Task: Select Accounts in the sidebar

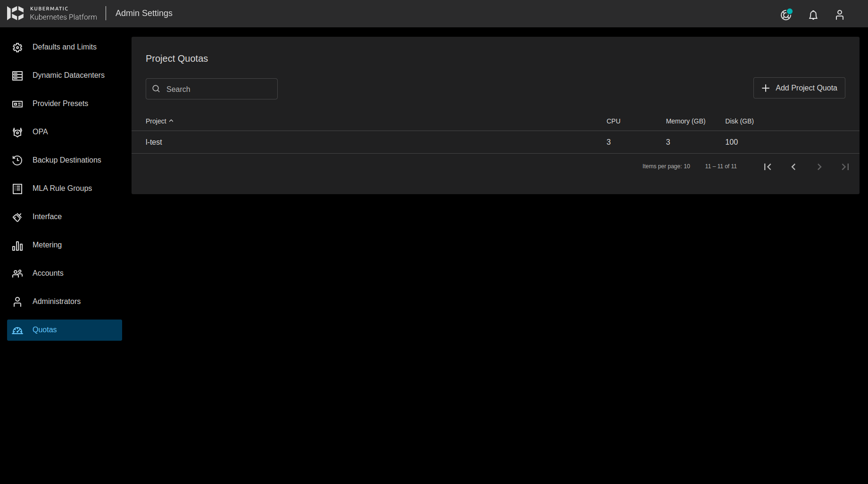Action: pyautogui.click(x=48, y=273)
